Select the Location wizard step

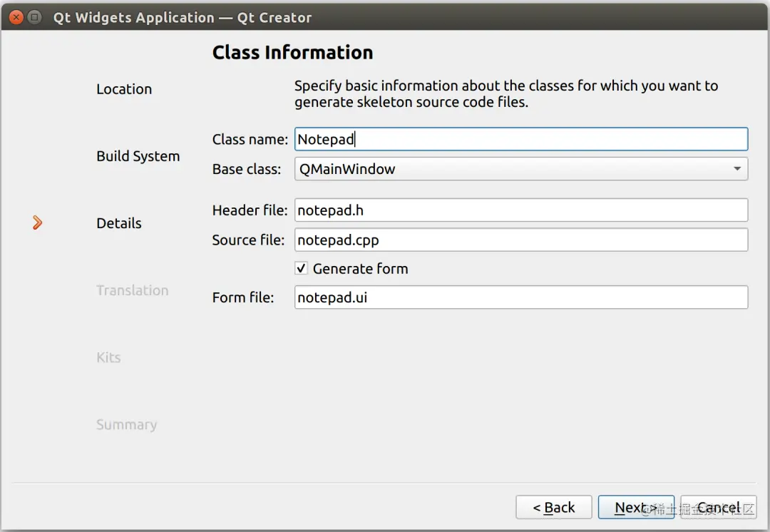tap(124, 89)
